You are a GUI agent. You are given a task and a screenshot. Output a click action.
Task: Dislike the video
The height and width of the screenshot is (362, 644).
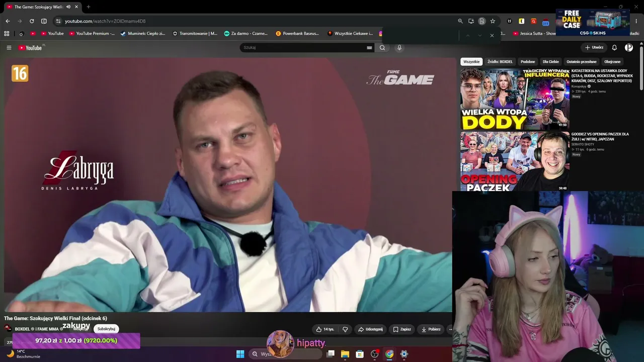[x=345, y=329]
